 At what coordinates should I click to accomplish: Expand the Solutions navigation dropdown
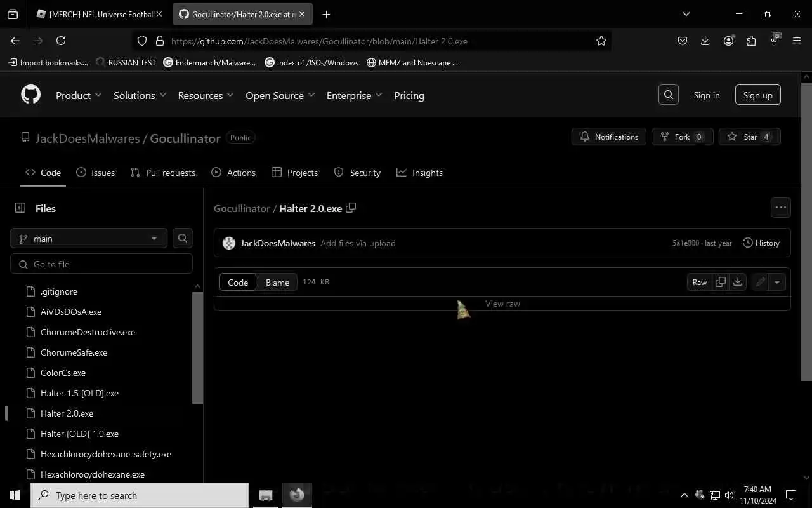(140, 95)
